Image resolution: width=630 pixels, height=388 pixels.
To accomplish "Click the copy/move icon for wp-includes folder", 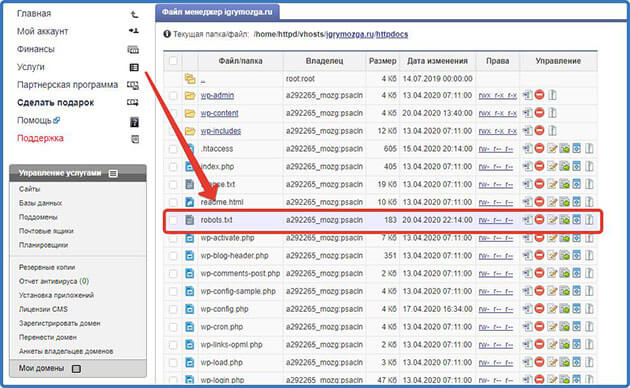I will pyautogui.click(x=527, y=131).
